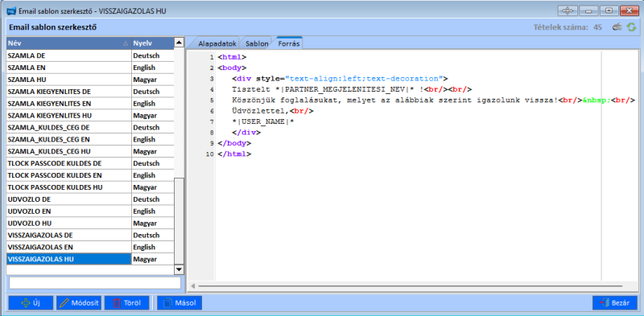Click the Tételek száma count label
644x316 pixels.
pyautogui.click(x=568, y=27)
